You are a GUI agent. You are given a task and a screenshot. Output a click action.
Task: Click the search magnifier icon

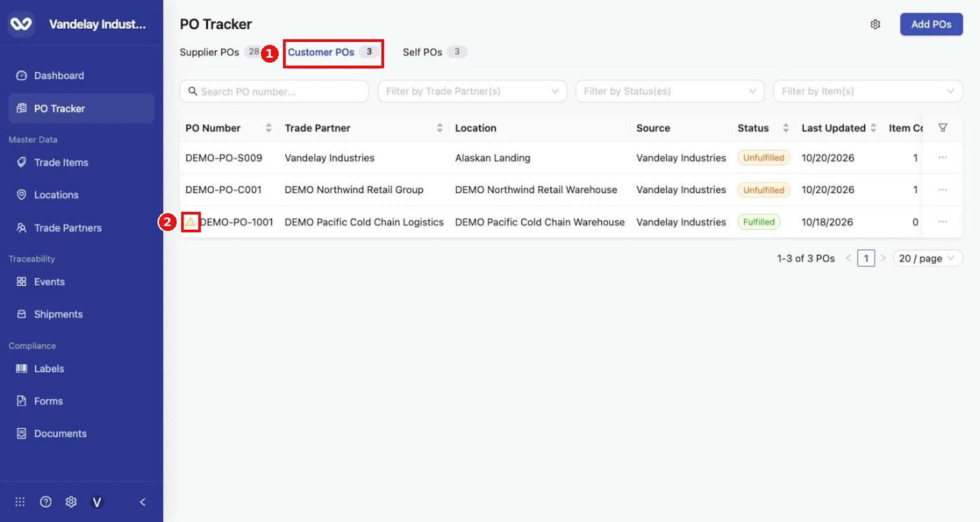point(193,91)
